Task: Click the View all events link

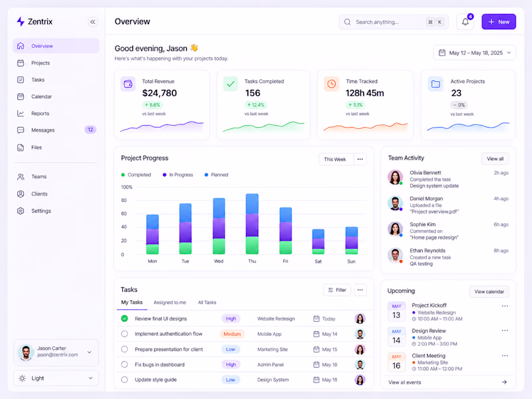Action: (404, 382)
